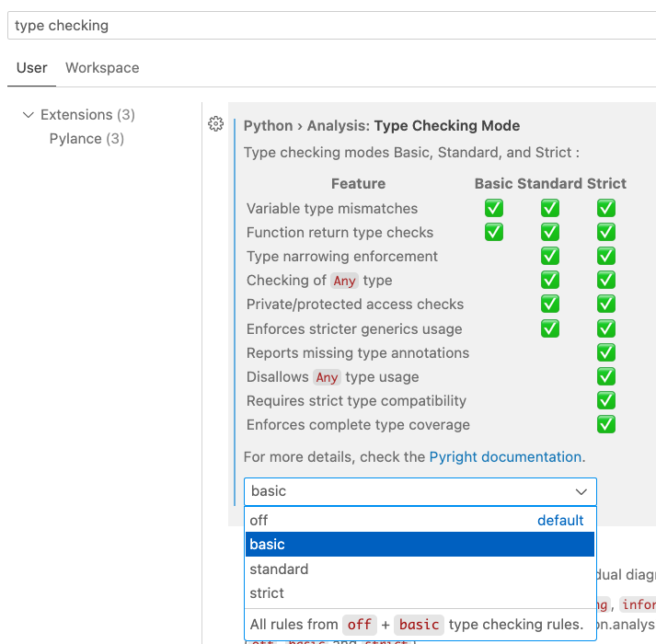Click Basic checkmark for Variable type mismatches
Image resolution: width=656 pixels, height=644 pixels.
coord(494,209)
